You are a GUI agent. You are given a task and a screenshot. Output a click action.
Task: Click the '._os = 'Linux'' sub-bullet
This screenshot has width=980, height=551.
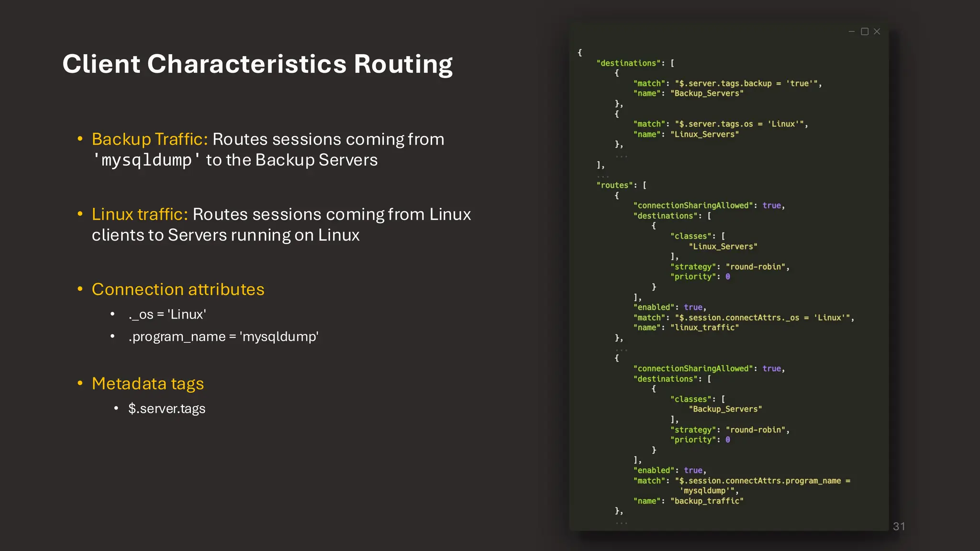tap(167, 314)
